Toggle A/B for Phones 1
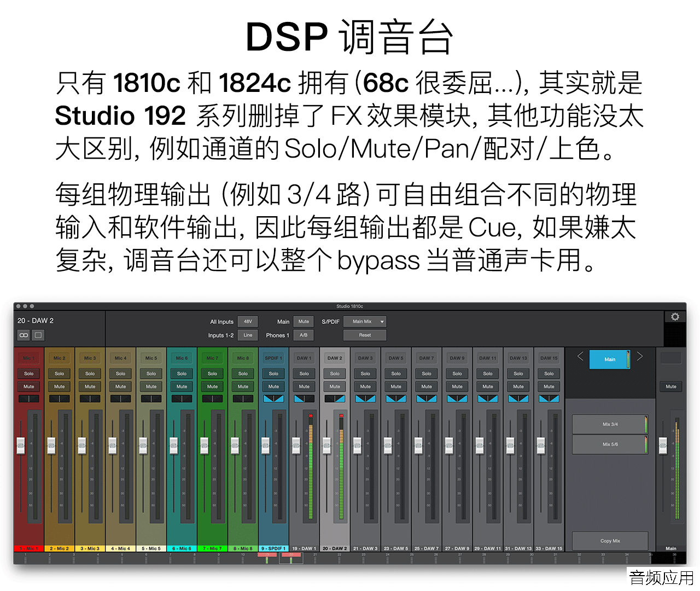Screen dimensions: 700x591 pos(304,335)
